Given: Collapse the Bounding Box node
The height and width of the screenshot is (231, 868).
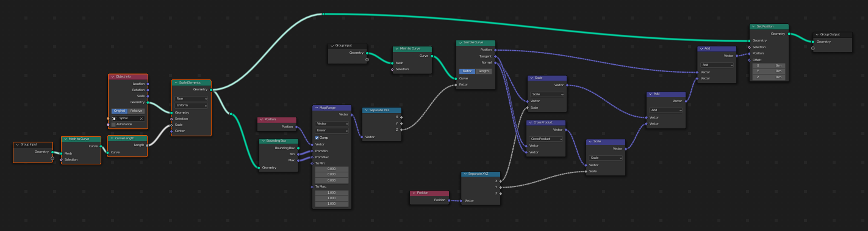Looking at the screenshot, I should pos(264,141).
